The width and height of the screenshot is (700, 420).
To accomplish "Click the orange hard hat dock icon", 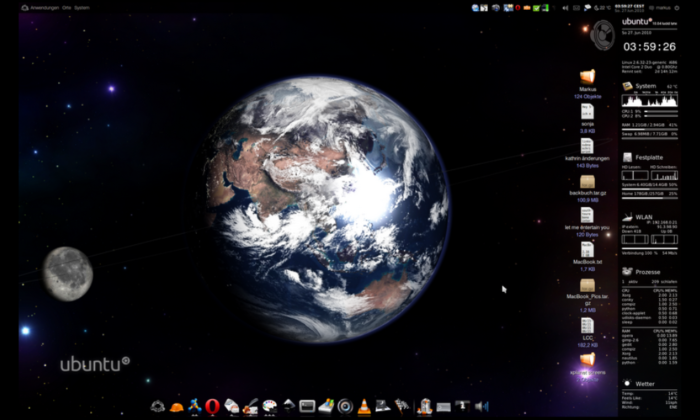I will click(x=176, y=407).
